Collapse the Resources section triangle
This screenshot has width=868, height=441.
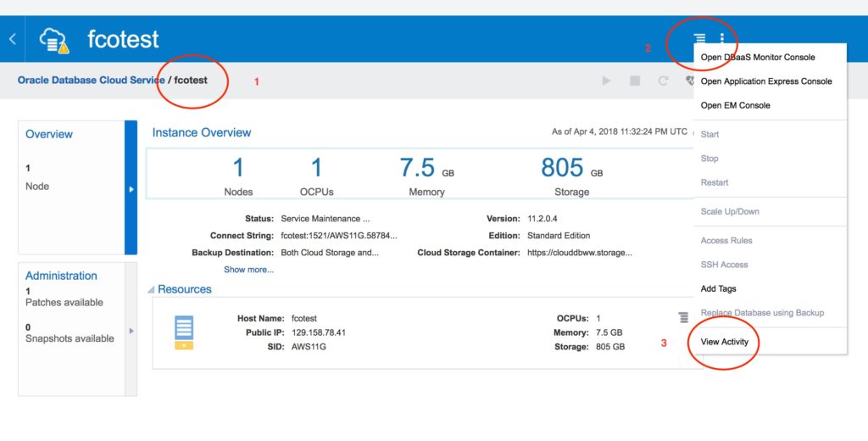[x=151, y=289]
